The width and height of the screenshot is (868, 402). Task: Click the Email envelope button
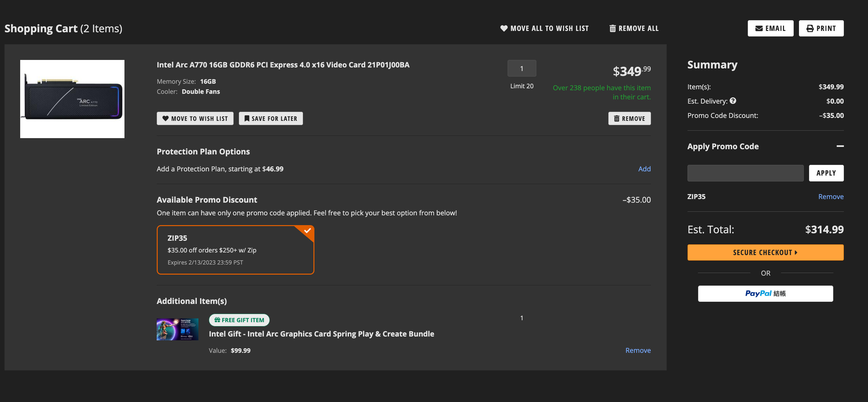[770, 28]
